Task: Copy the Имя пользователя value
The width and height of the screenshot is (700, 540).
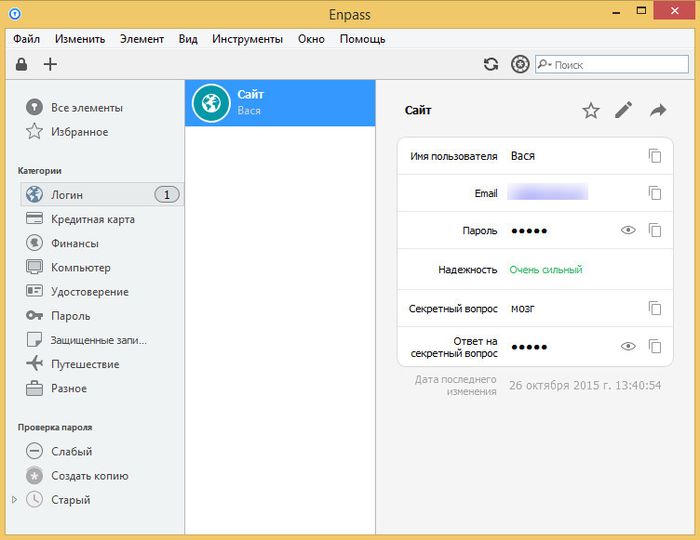Action: [655, 156]
